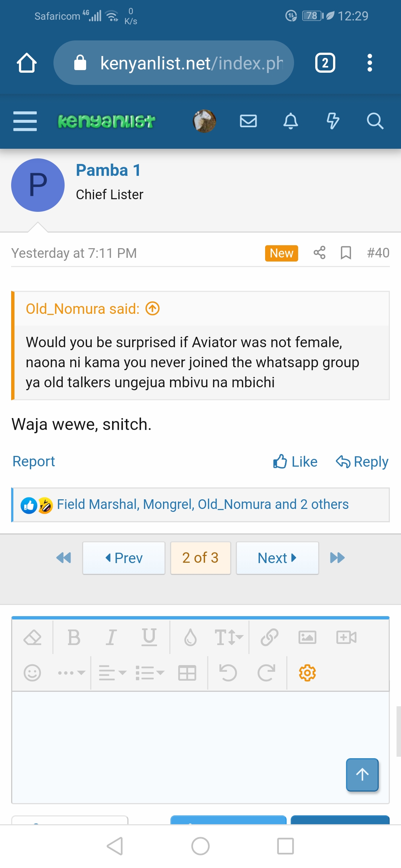Viewport: 401px width, 868px height.
Task: Expand the text alignment dropdown
Action: pyautogui.click(x=113, y=673)
